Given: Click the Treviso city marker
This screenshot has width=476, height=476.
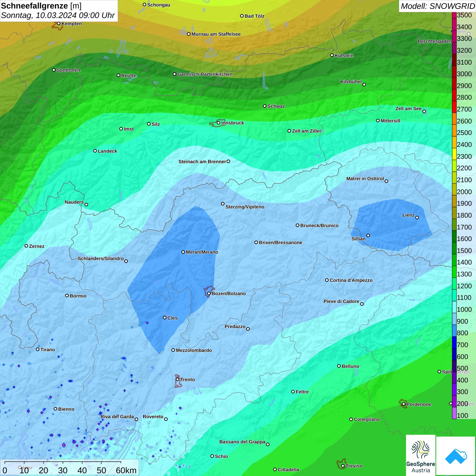Looking at the screenshot, I should [x=343, y=466].
